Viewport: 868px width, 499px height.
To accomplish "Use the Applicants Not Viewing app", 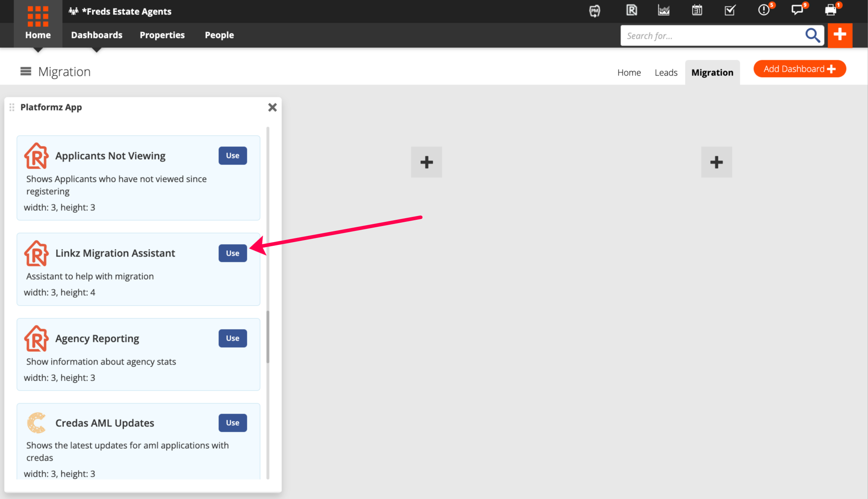I will click(233, 155).
